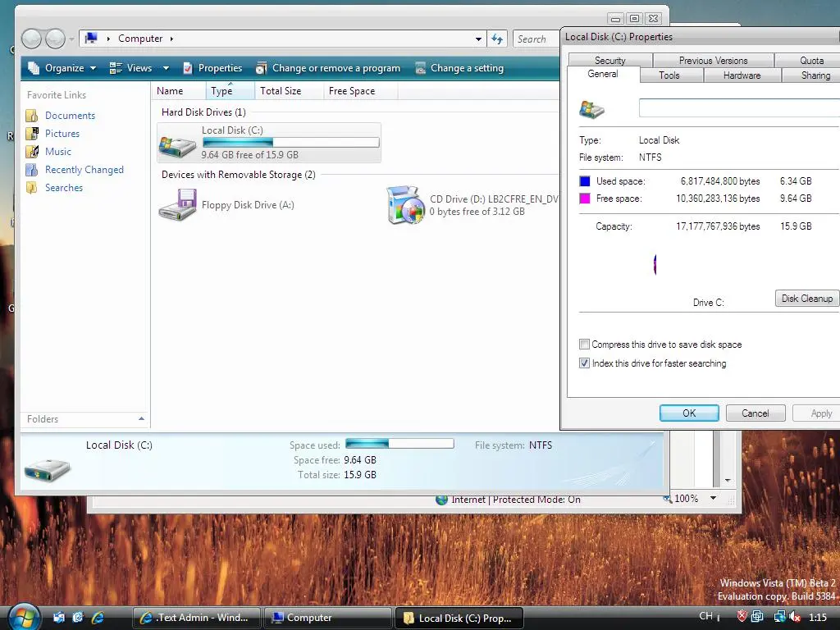Screen dimensions: 840x630
Task: Sort by the Name column header
Action: (x=178, y=91)
